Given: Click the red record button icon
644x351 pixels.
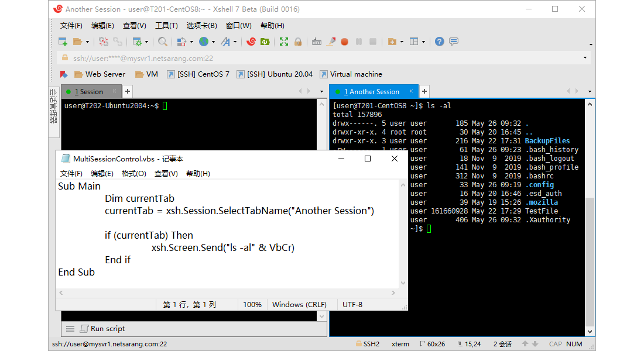Looking at the screenshot, I should (345, 42).
